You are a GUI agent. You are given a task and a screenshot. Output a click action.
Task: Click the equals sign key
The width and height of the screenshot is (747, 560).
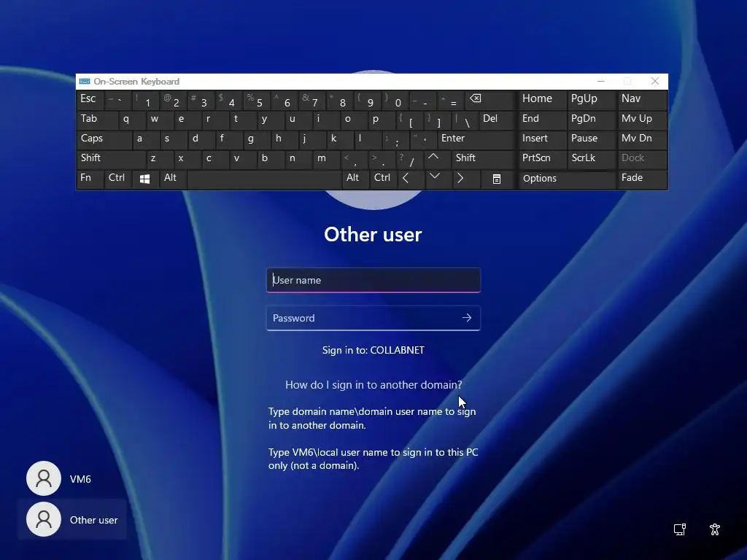452,99
